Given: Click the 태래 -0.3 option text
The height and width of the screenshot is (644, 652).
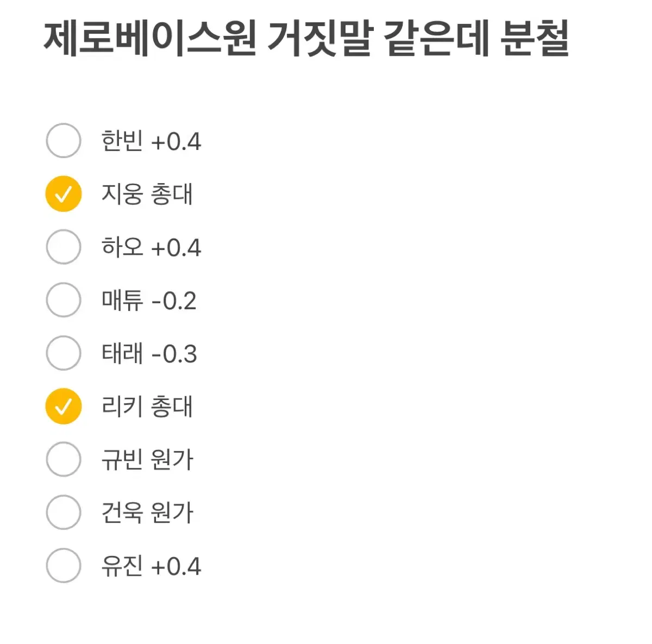Looking at the screenshot, I should 149,353.
